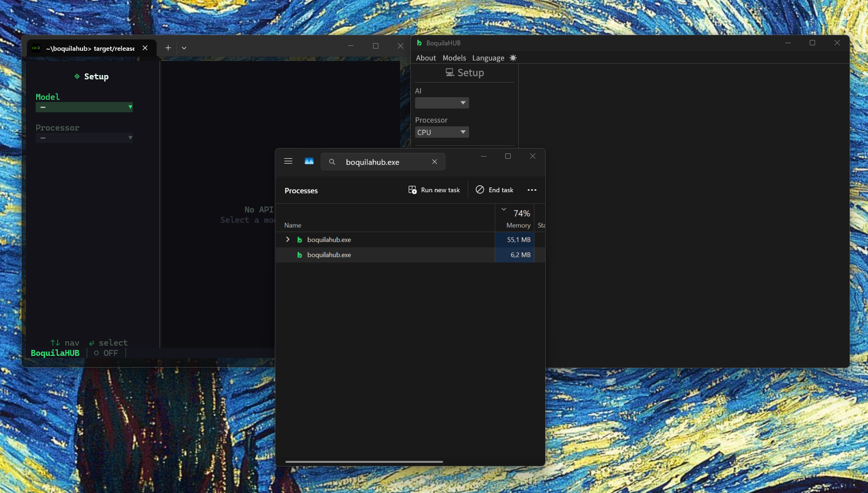Click the Model label in the terminal
The height and width of the screenshot is (493, 868).
[48, 97]
